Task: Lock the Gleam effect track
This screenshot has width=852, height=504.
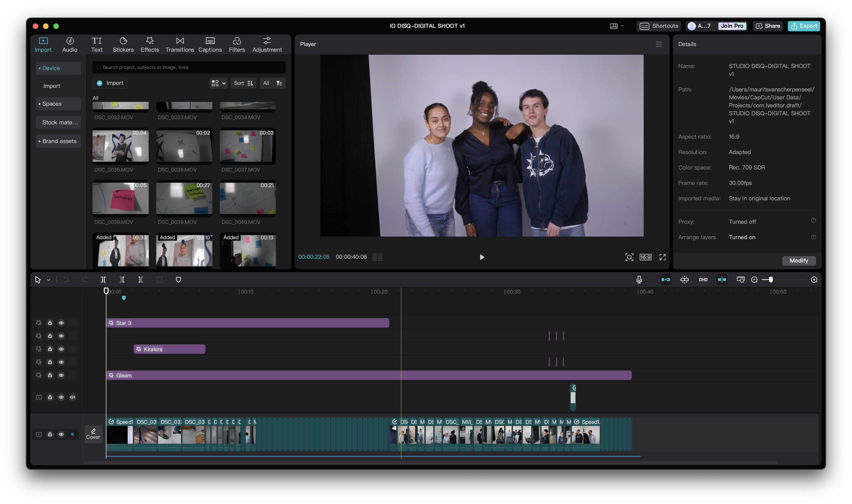Action: pyautogui.click(x=50, y=375)
